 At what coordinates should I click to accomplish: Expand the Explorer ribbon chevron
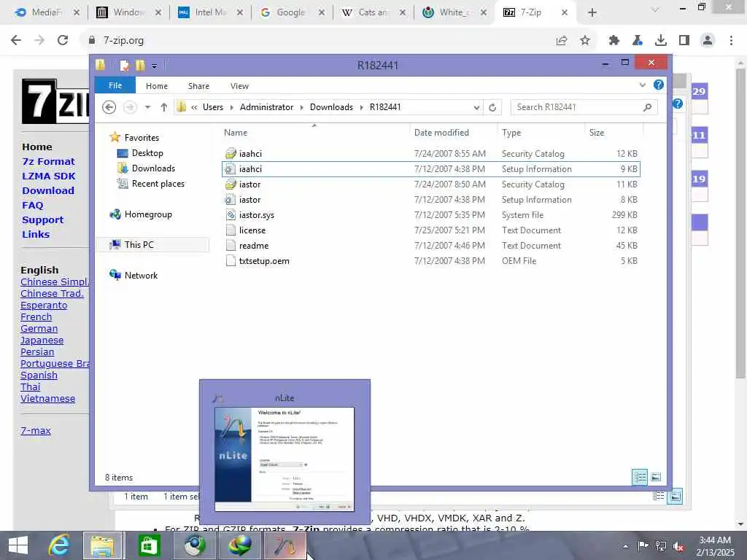click(643, 85)
